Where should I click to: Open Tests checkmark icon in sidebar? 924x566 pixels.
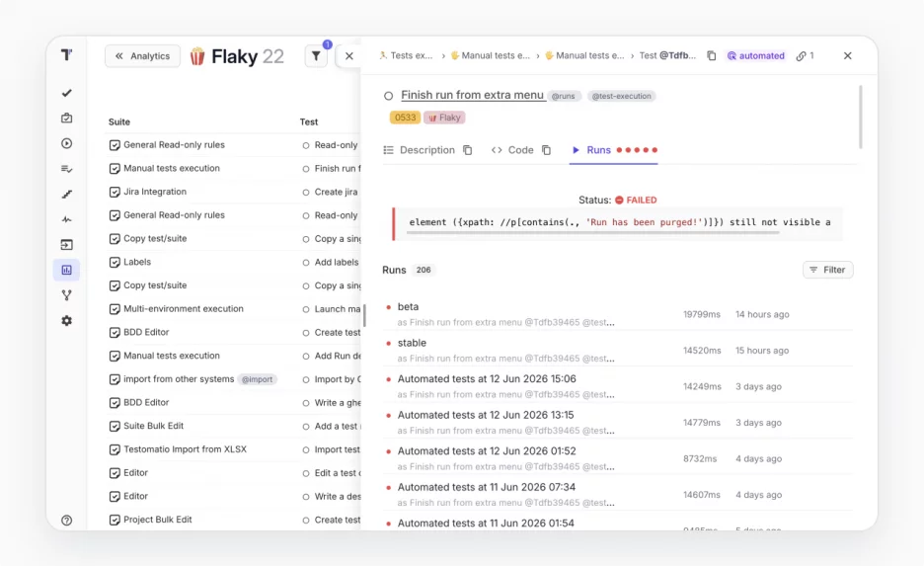66,93
